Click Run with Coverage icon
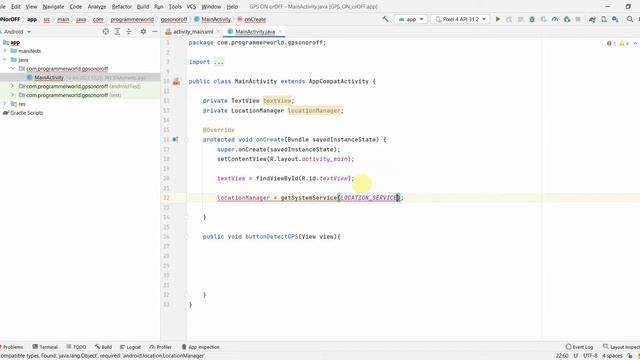This screenshot has width=640, height=360. click(543, 19)
